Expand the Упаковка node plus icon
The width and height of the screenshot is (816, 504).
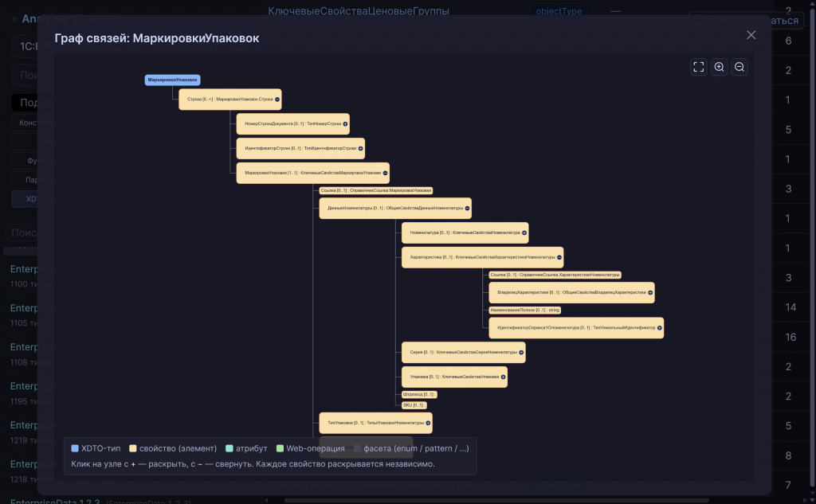[x=504, y=377]
